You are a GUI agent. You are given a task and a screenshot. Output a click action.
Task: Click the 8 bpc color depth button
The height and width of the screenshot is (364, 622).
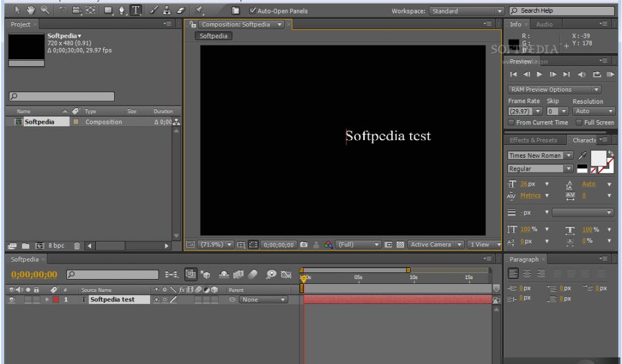point(56,246)
